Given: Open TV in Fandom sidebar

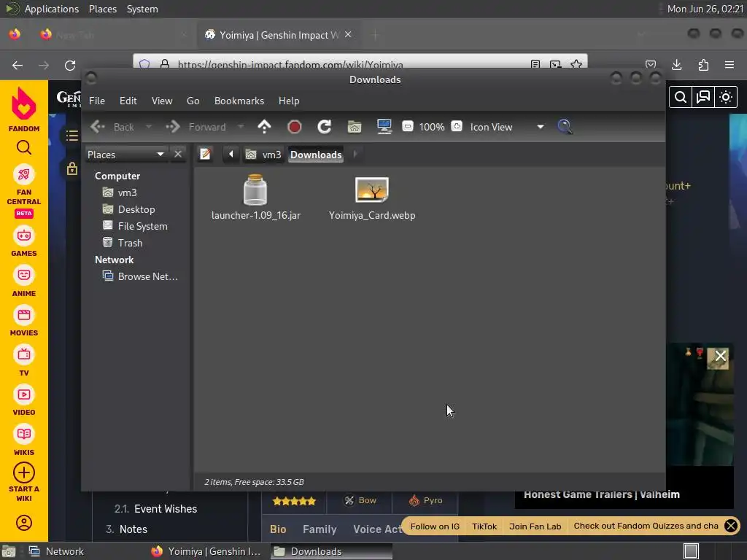Looking at the screenshot, I should click(x=24, y=362).
